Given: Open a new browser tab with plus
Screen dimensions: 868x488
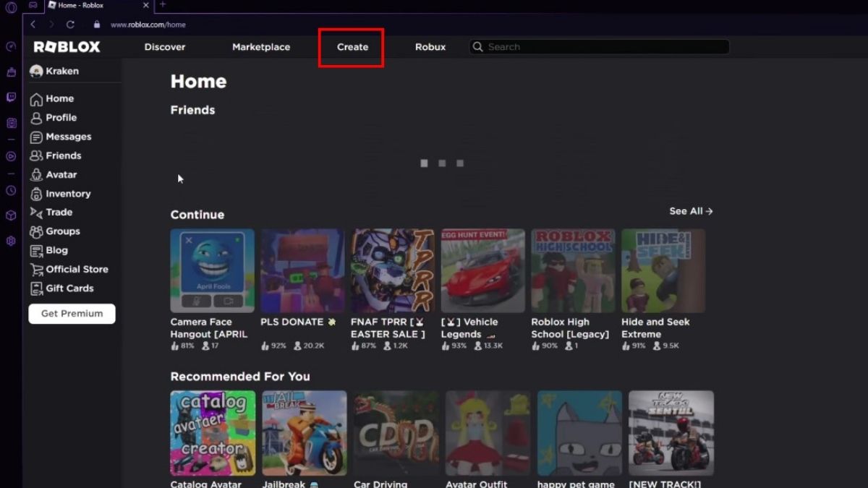Looking at the screenshot, I should click(x=162, y=4).
